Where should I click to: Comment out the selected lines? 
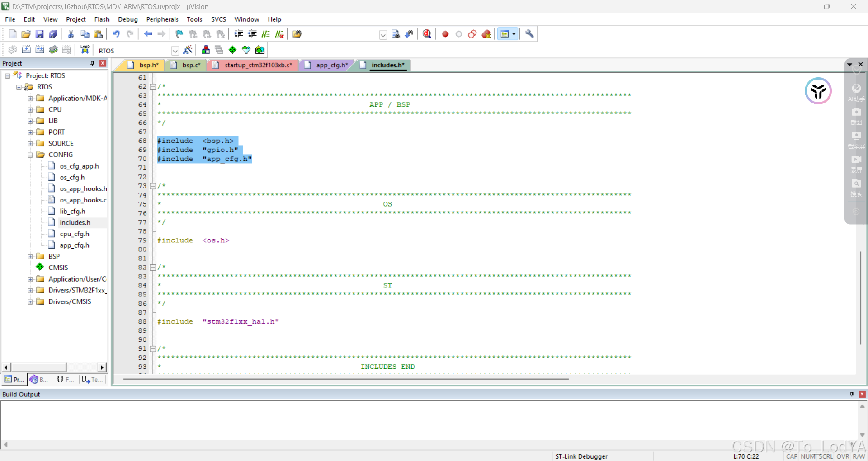point(266,34)
